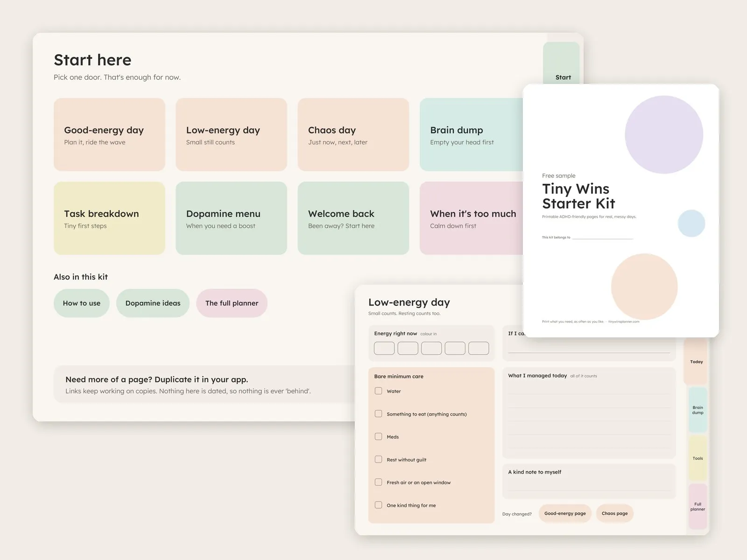747x560 pixels.
Task: Select the Chaos day card
Action: point(353,134)
